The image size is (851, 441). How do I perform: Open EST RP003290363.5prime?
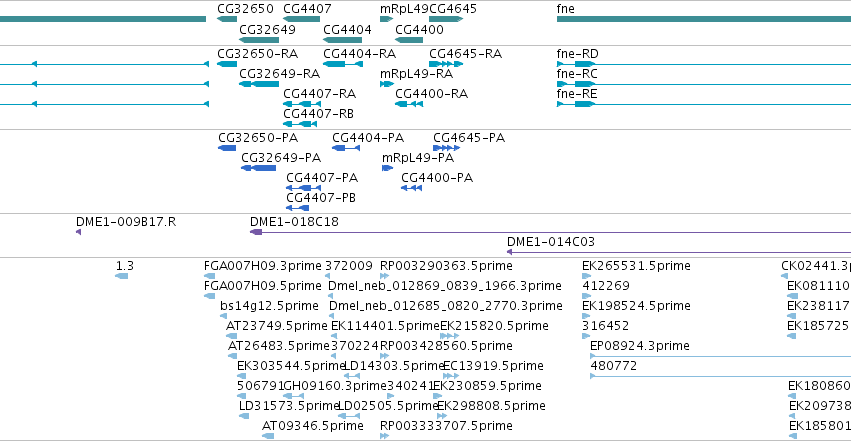(x=446, y=266)
